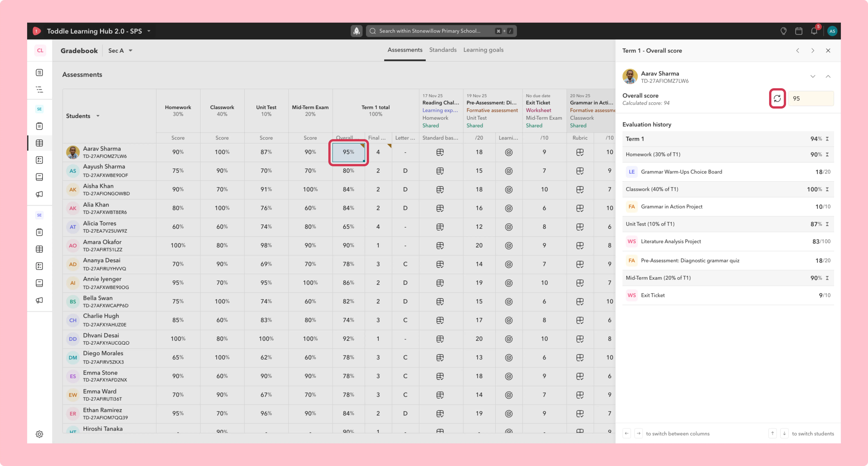The image size is (868, 466).
Task: Open settings gear in left sidebar
Action: tap(39, 434)
